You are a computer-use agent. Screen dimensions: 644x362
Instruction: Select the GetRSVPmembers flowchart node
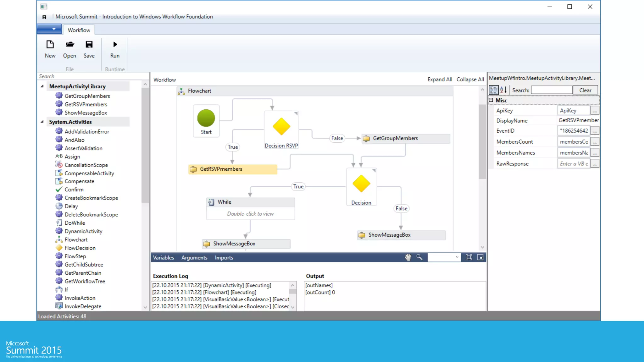pos(233,169)
